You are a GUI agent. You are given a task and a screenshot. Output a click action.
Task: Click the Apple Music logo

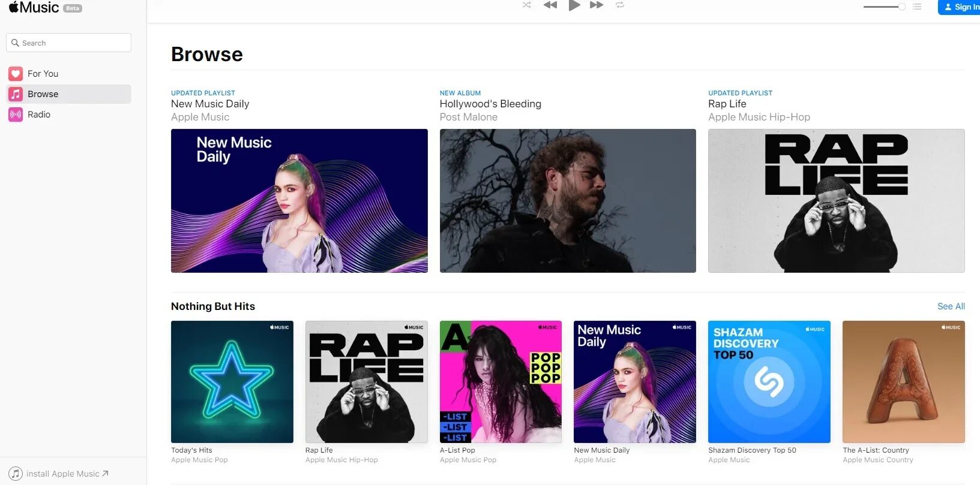click(34, 7)
